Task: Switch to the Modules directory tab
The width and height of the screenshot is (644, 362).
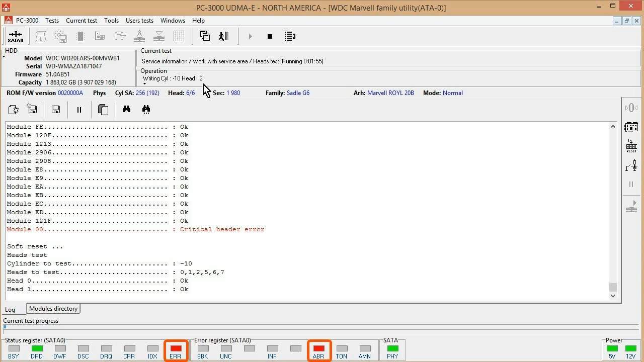Action: coord(53,309)
